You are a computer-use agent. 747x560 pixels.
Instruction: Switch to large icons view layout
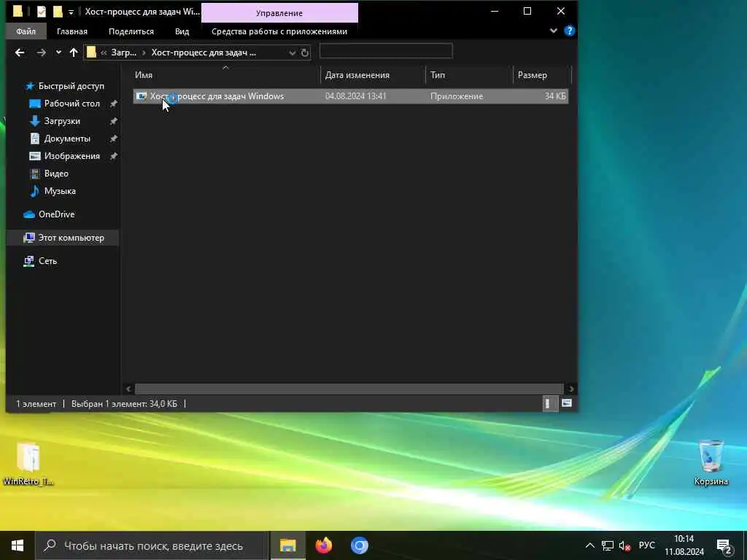tap(566, 404)
